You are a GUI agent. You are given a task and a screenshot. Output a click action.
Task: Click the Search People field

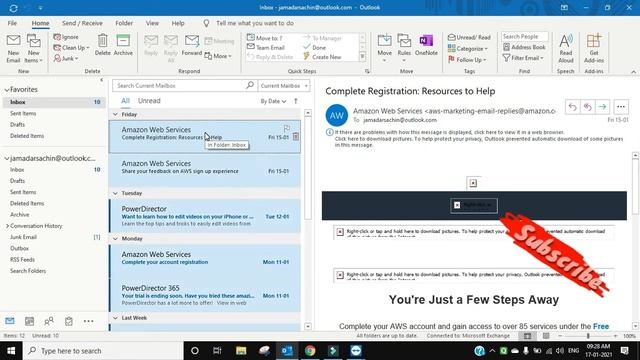click(x=524, y=37)
